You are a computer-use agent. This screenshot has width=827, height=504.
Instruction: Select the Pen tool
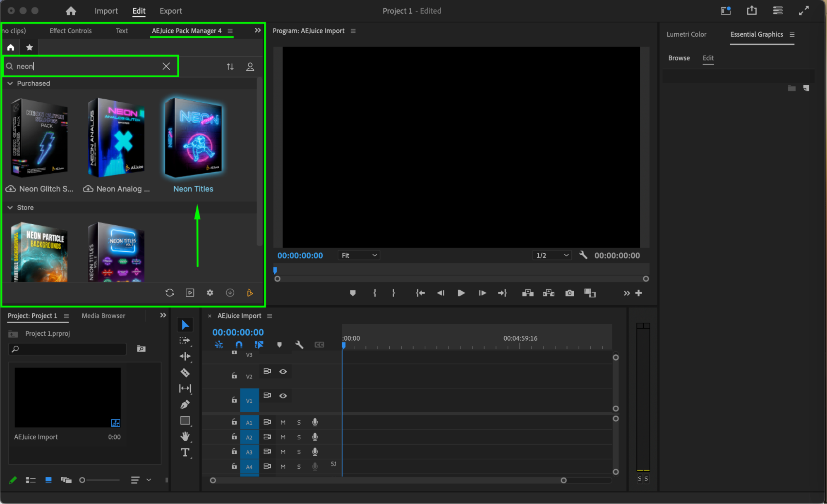(x=185, y=404)
